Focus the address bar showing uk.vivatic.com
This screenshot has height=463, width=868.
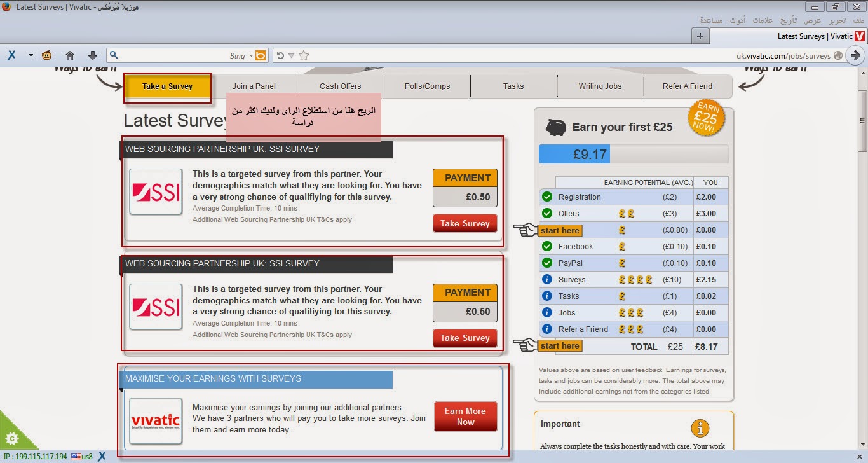click(577, 55)
